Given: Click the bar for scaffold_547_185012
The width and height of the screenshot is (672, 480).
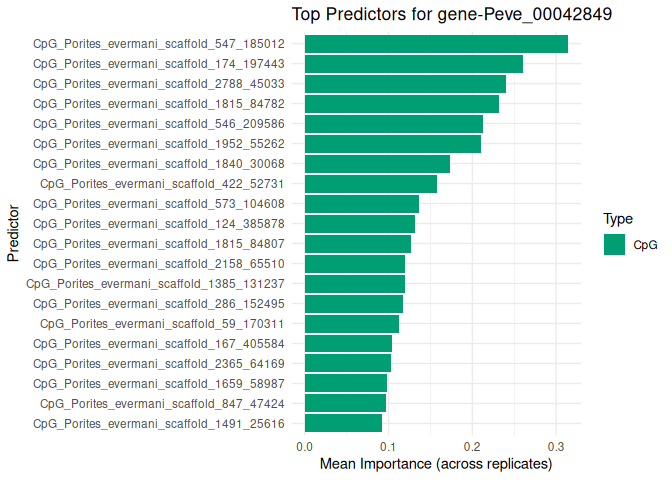Looking at the screenshot, I should (436, 44).
